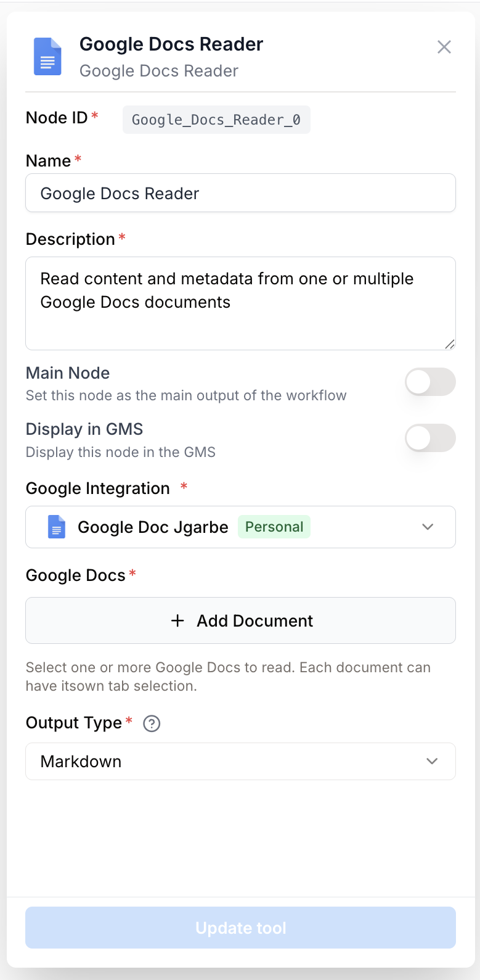Click the Google Docs Reader header icon
480x980 pixels.
47,57
